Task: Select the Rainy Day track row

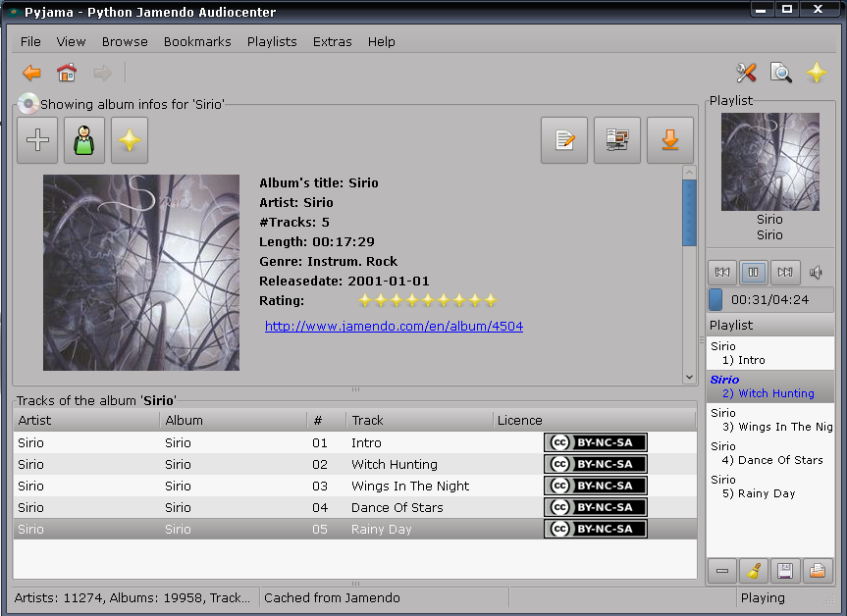Action: (x=355, y=529)
